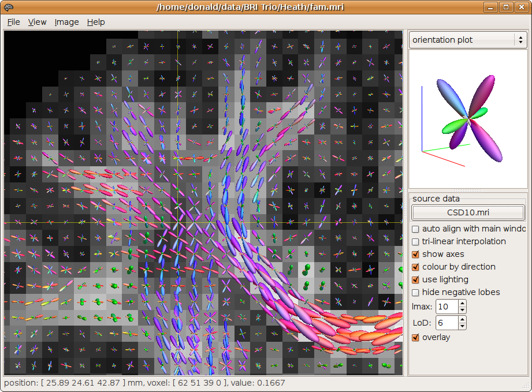Uncheck the overlay checkbox
The image size is (532, 392).
[x=415, y=337]
